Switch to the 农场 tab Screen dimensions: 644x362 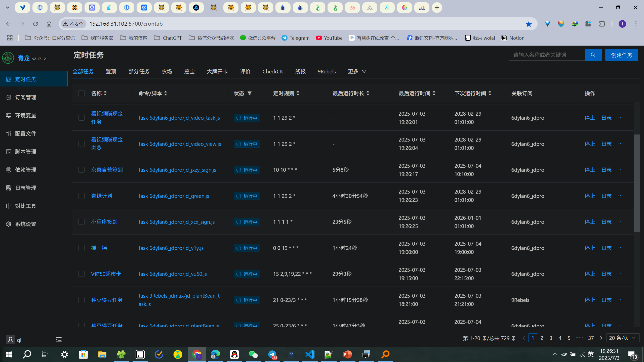pos(167,71)
